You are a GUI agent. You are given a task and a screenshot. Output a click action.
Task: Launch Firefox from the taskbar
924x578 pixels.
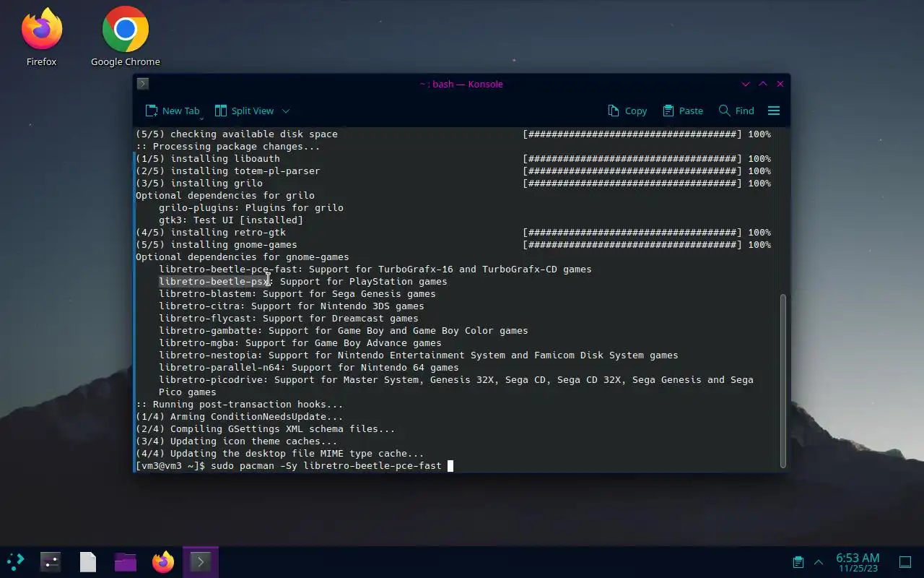pyautogui.click(x=163, y=561)
